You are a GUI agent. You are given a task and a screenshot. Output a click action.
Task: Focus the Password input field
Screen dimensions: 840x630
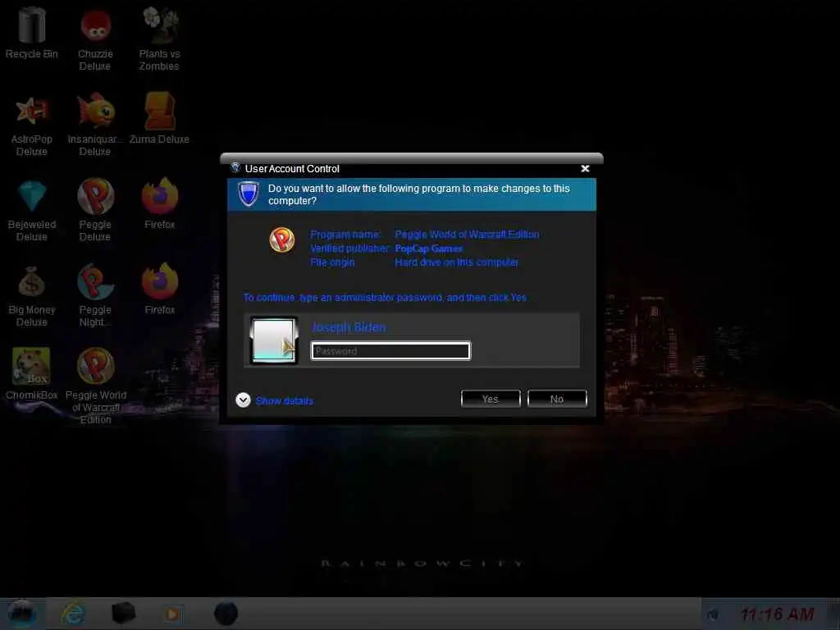390,351
